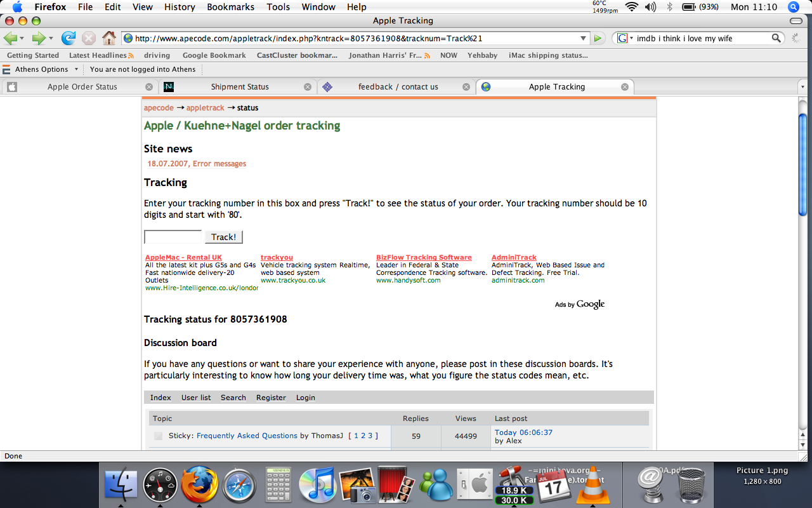Viewport: 812px width, 508px height.
Task: Click the page vertical scrollbar thumb
Action: click(802, 165)
